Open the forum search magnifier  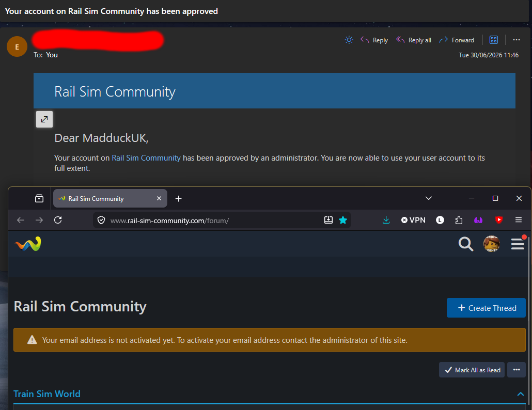[466, 244]
